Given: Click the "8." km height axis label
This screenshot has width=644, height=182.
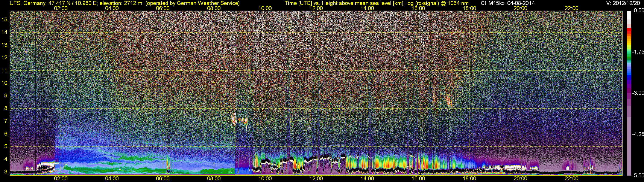Looking at the screenshot, I should point(6,109).
